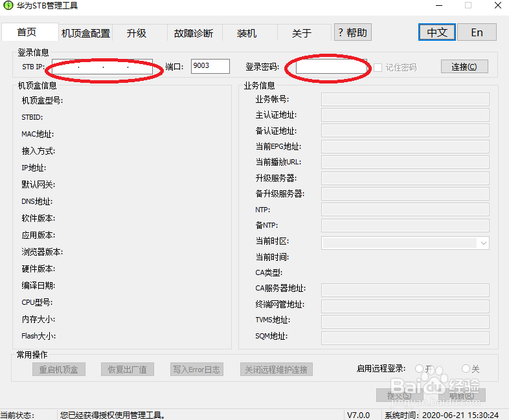Go to the 故障诊断 tab
Viewport: 509px width, 420px height.
pyautogui.click(x=194, y=33)
